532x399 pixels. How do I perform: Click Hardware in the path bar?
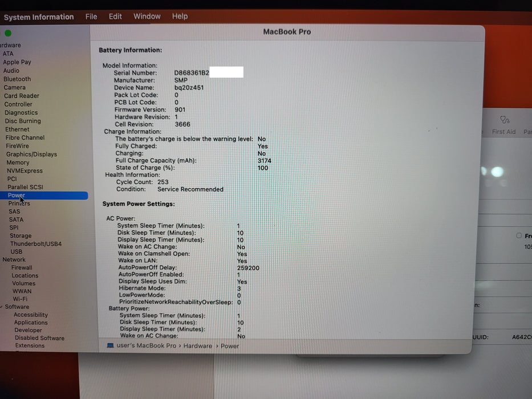point(198,346)
